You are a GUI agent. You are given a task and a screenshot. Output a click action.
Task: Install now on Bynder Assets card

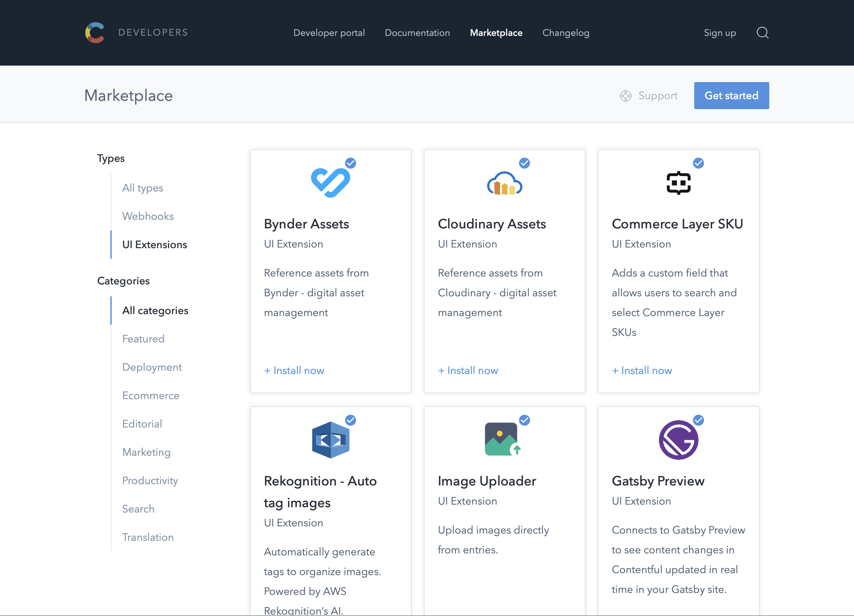[x=294, y=371]
